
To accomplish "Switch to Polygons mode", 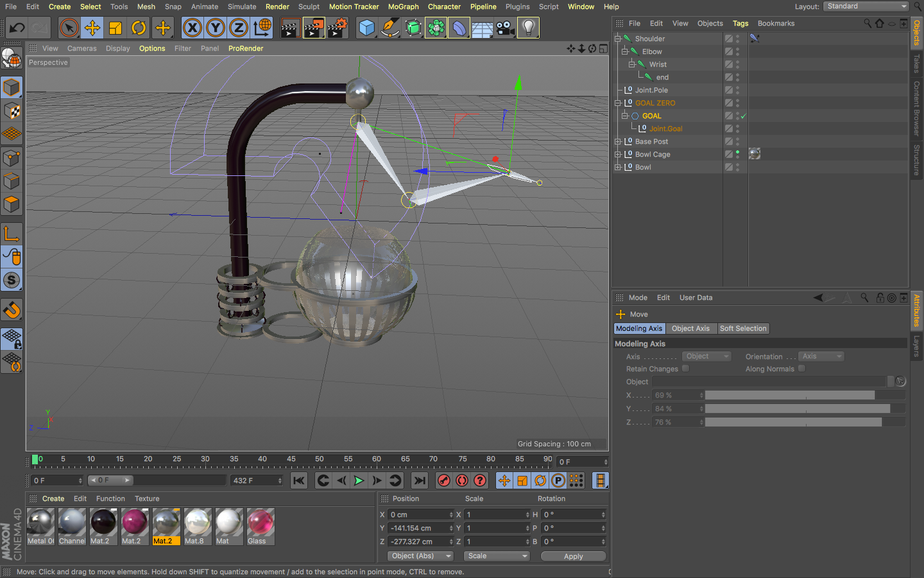I will point(12,204).
